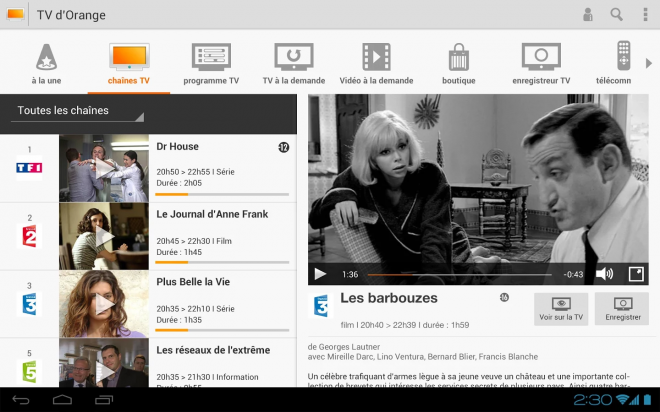
Task: Click "20h35 > 22h10 | Série" schedule
Action: pos(195,309)
